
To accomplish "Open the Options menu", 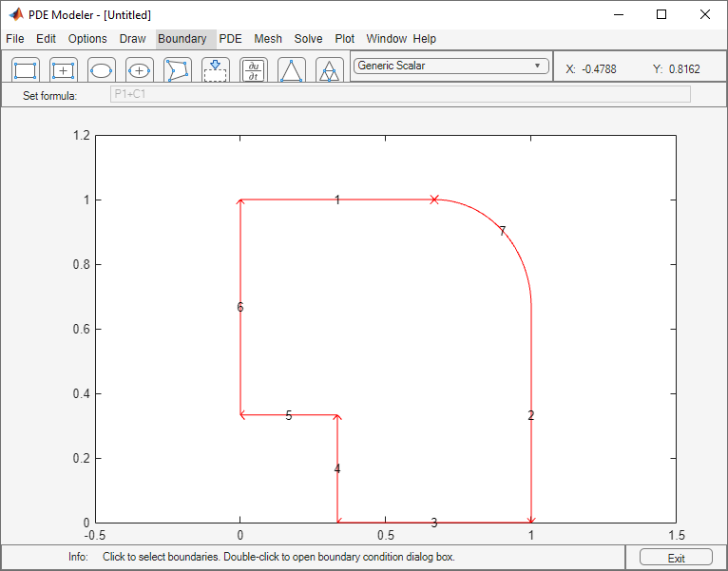I will (87, 39).
